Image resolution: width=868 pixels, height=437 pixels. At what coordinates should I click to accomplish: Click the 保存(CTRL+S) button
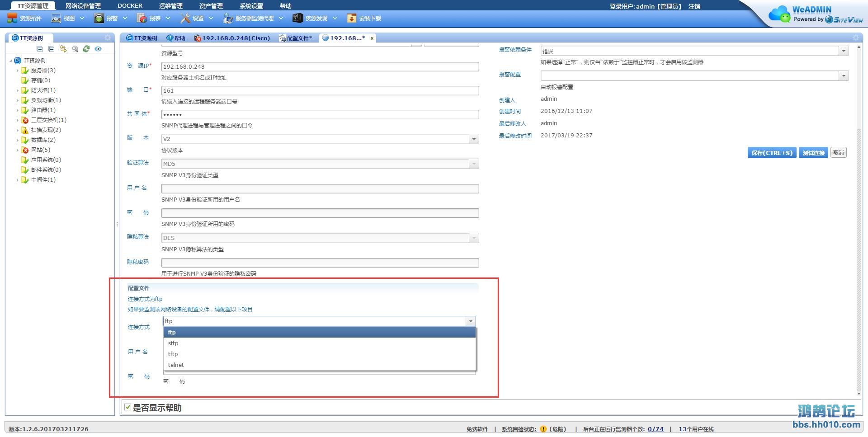tap(772, 153)
